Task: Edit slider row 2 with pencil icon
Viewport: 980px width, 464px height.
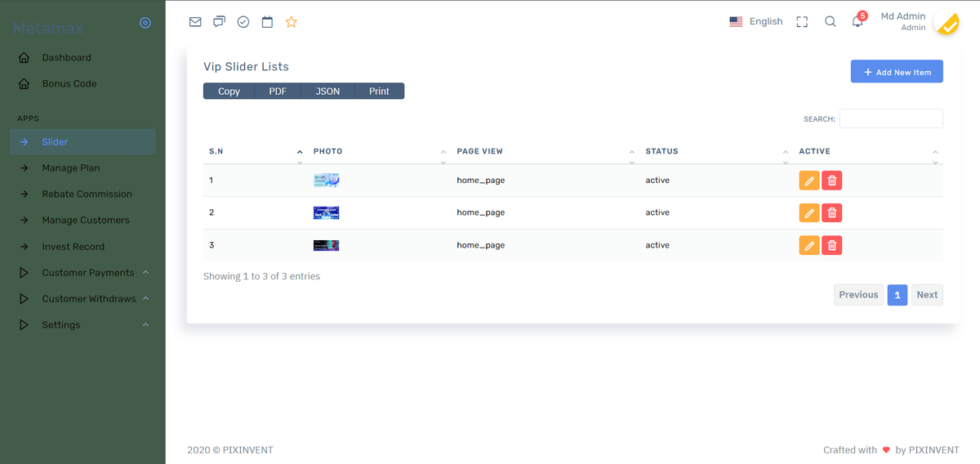Action: 809,213
